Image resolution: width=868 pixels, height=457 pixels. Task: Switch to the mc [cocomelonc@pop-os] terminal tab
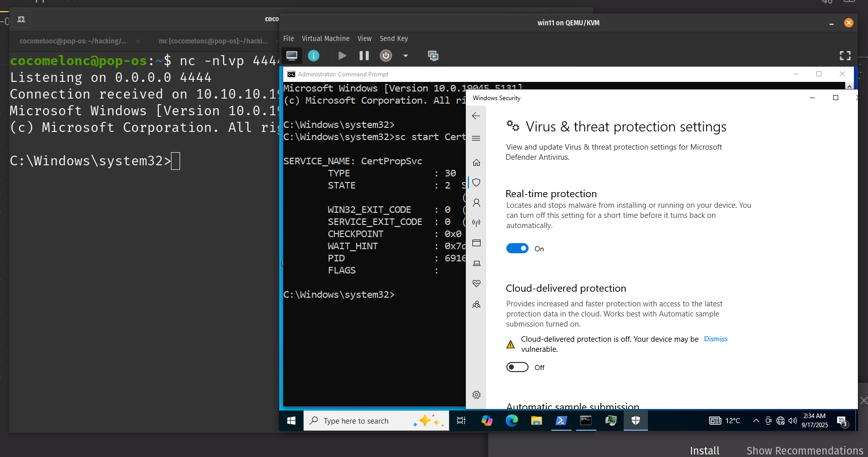coord(213,41)
